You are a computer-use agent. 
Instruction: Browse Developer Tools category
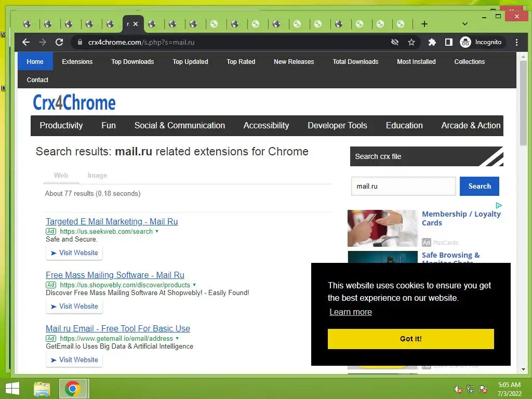(337, 125)
